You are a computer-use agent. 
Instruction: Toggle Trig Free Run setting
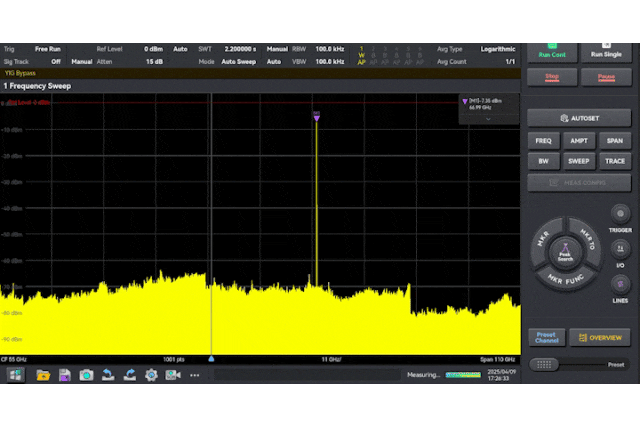(48, 49)
